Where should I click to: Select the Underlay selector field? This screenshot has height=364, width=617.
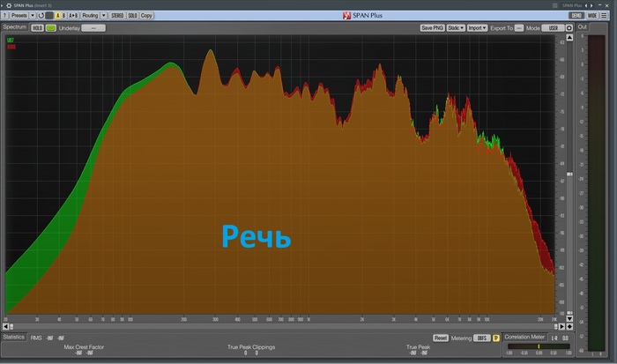[93, 28]
